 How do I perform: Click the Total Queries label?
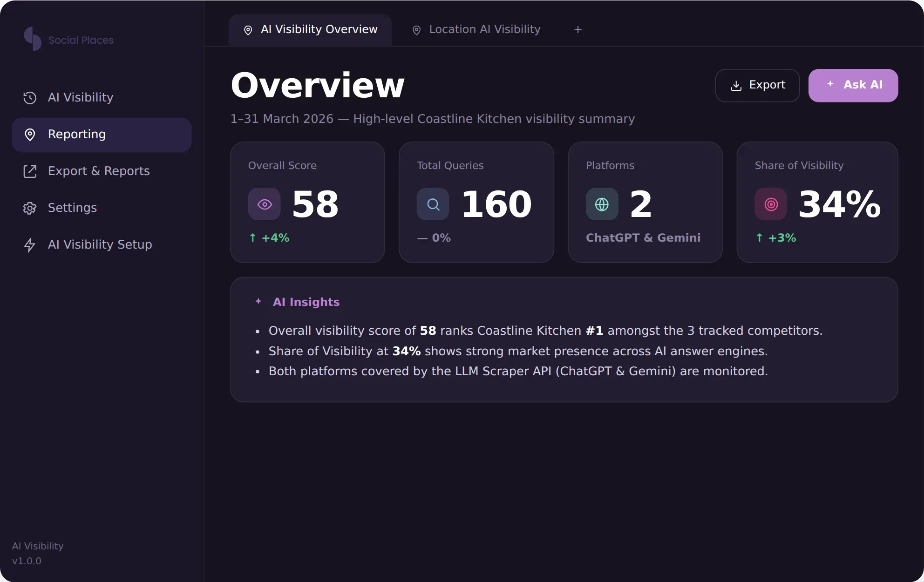(450, 165)
